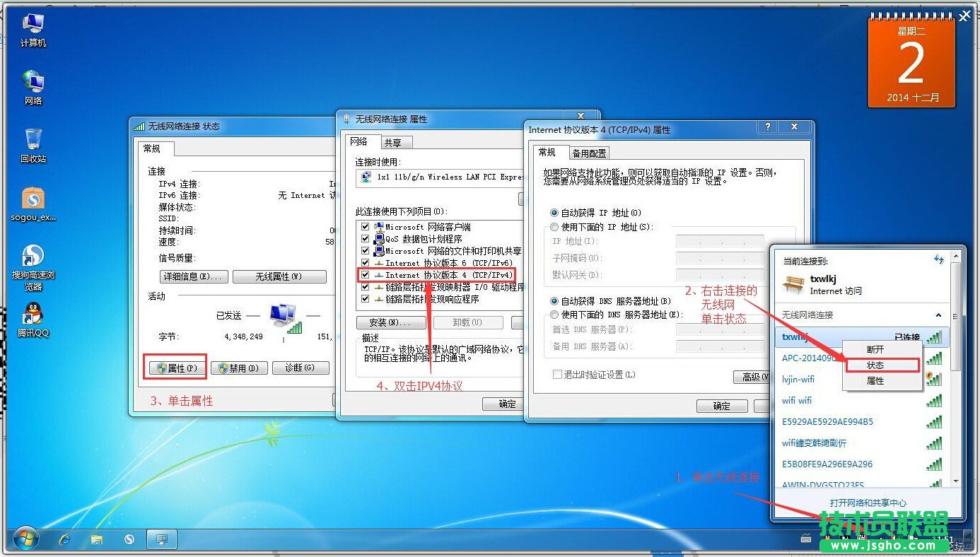Viewport: 980px width, 557px height.
Task: Select 使用下面的 IP 地址 radio button
Action: [x=553, y=226]
